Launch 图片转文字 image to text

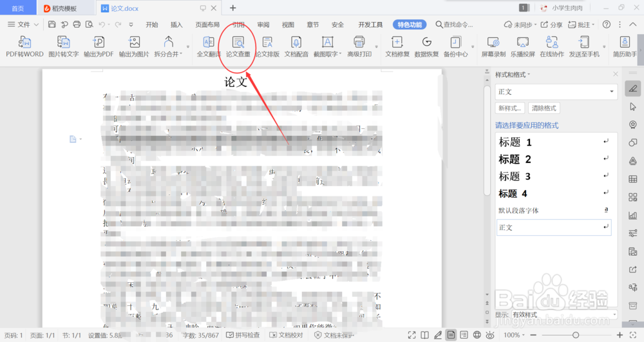coord(63,47)
